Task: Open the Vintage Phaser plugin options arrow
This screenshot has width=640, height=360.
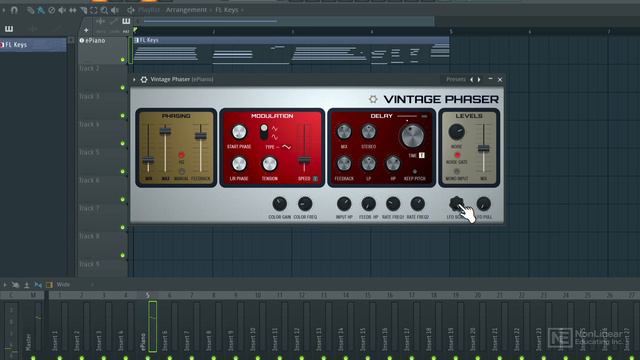Action: coord(134,80)
